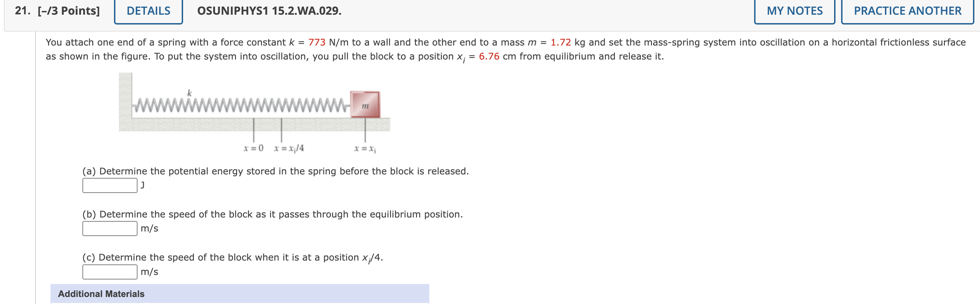Click the x = 0 label under the figure
Image resolution: width=980 pixels, height=304 pixels.
pyautogui.click(x=253, y=149)
